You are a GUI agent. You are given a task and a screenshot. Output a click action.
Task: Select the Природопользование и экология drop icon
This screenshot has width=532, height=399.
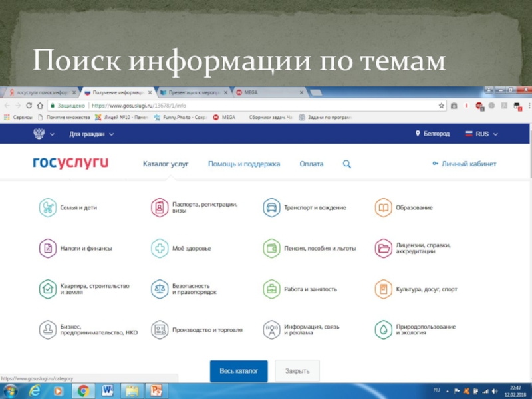pyautogui.click(x=383, y=330)
